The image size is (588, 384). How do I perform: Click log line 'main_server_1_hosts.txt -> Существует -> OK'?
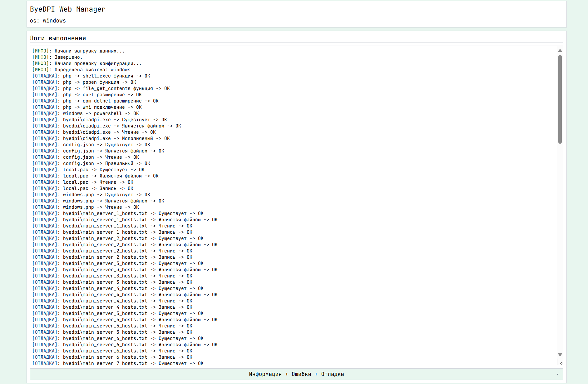coord(118,213)
